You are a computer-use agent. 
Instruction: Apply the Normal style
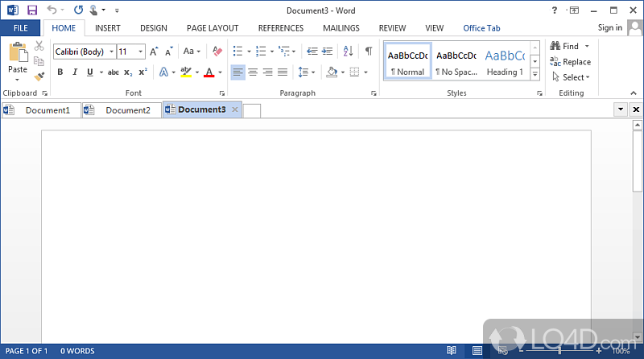[408, 62]
